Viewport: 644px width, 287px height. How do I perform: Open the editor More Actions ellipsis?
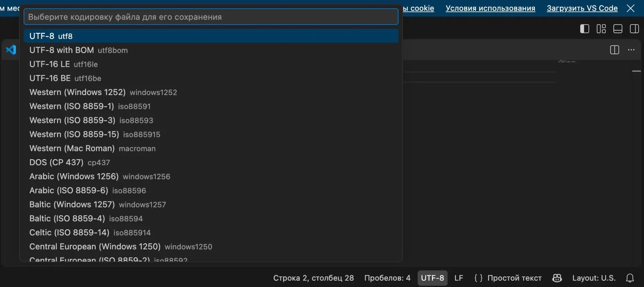(x=631, y=50)
